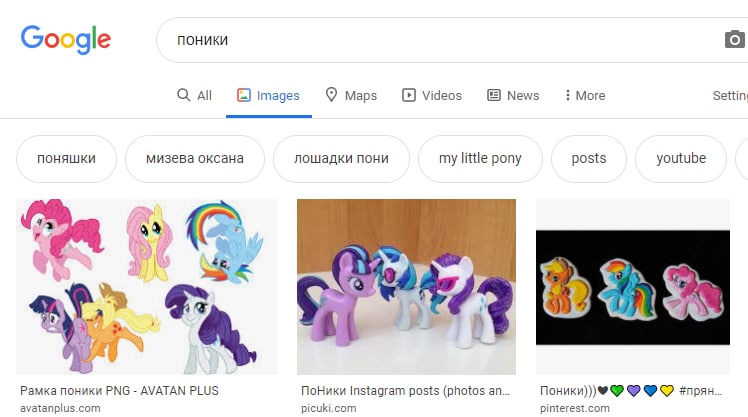Click the Google logo
The image size is (748, 417).
(x=66, y=39)
